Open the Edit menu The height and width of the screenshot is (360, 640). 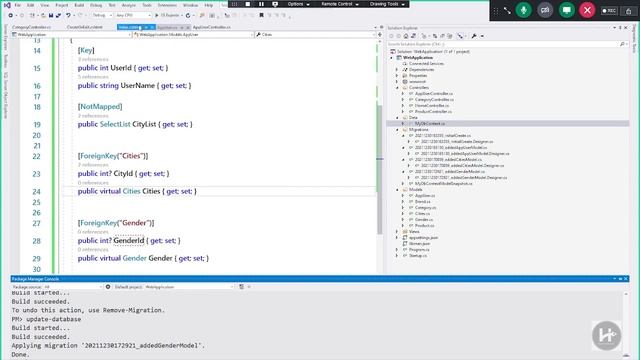[31, 5]
